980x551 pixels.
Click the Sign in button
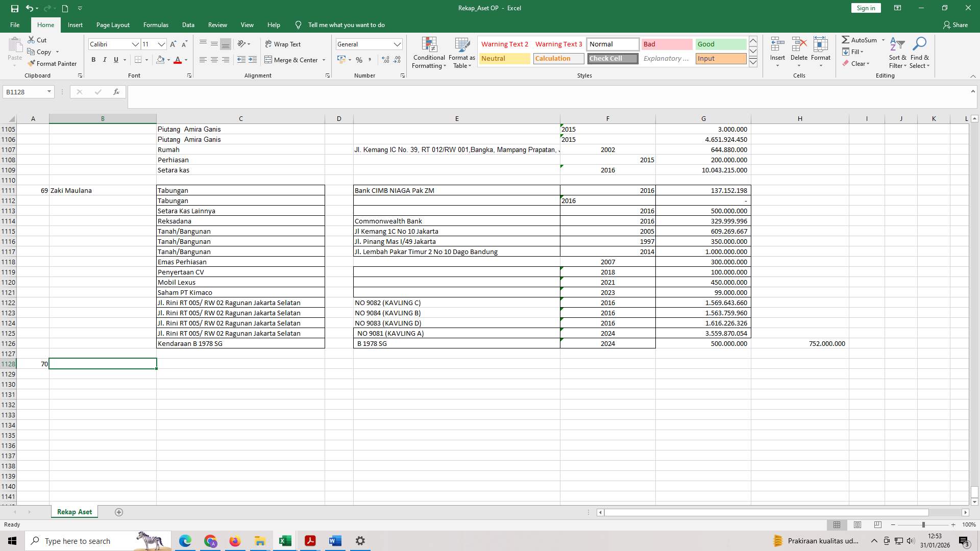(x=866, y=8)
